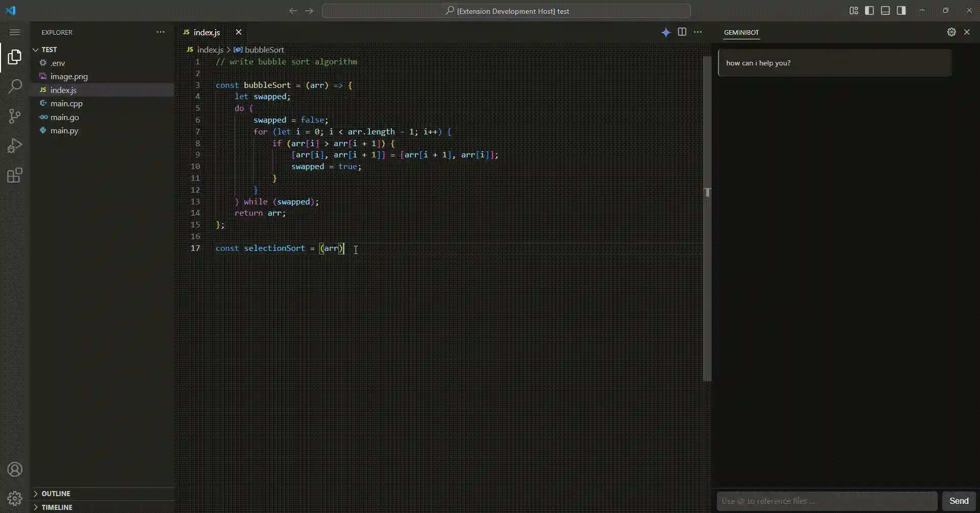980x513 pixels.
Task: Open the hamburger application menu
Action: pos(15,32)
